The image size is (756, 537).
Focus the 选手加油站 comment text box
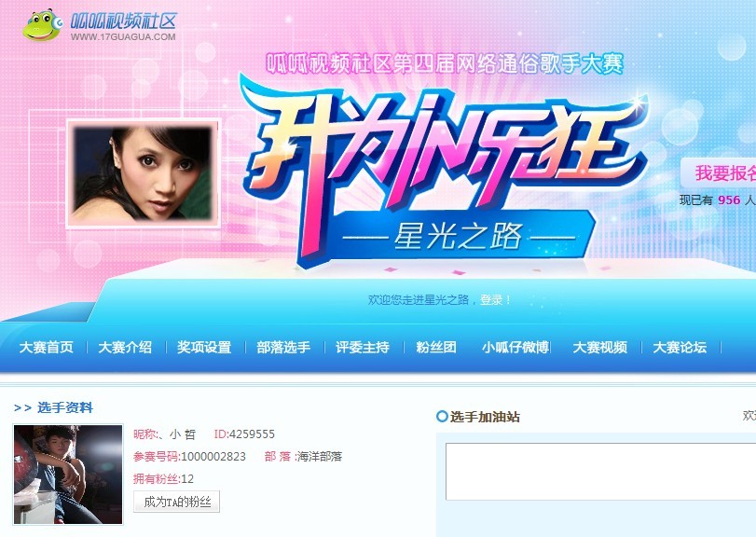point(600,472)
